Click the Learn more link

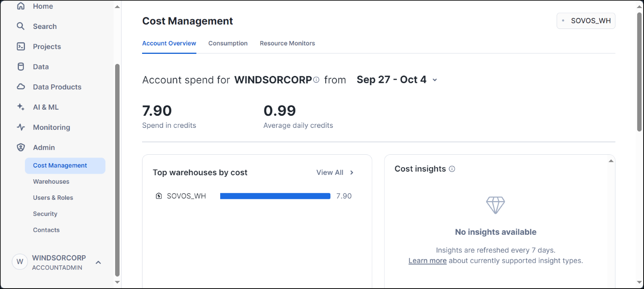(427, 261)
